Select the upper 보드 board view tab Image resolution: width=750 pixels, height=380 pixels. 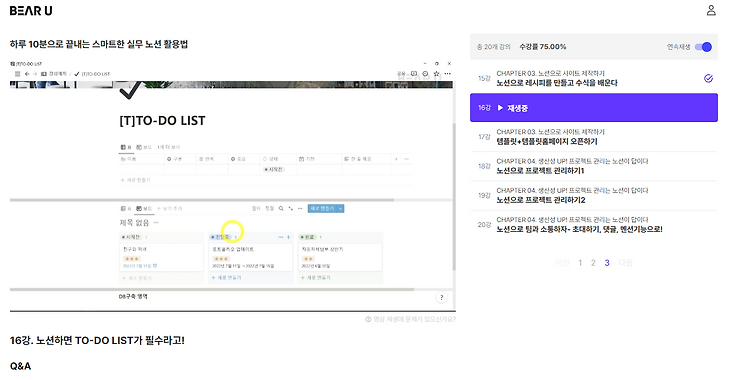coord(144,147)
